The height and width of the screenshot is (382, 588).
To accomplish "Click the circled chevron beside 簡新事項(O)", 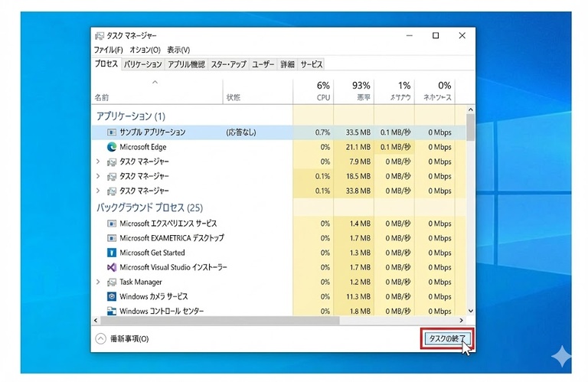I will [x=100, y=339].
